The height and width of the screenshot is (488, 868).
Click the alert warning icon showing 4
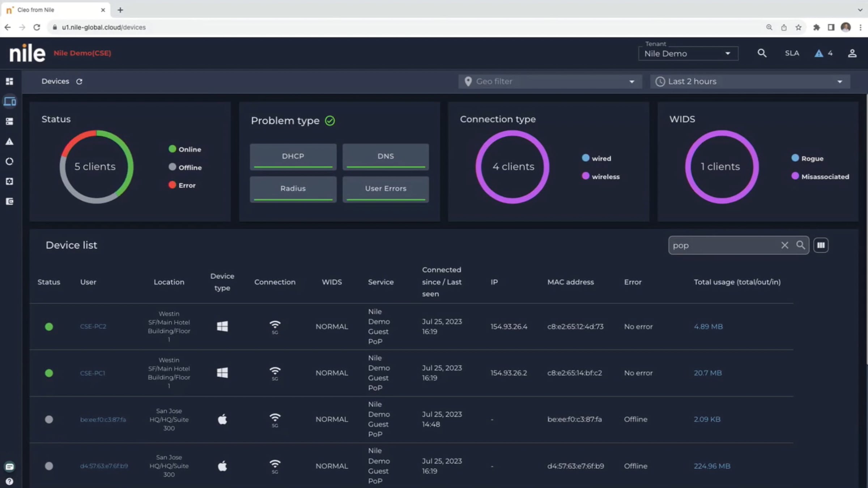pos(819,53)
